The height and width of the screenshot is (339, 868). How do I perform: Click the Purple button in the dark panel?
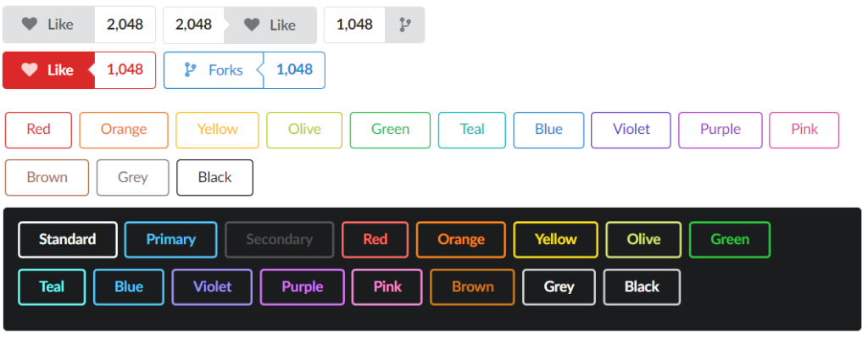(302, 286)
